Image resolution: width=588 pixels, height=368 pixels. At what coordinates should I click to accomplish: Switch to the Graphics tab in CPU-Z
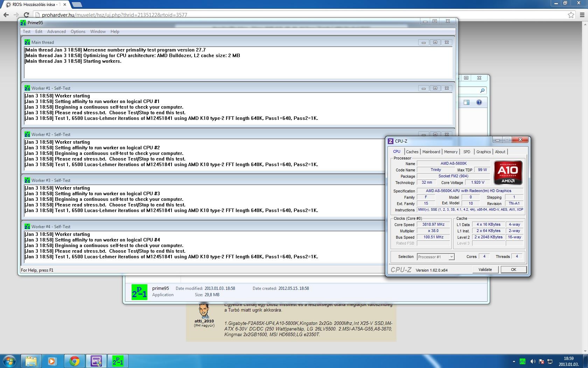[x=483, y=152]
